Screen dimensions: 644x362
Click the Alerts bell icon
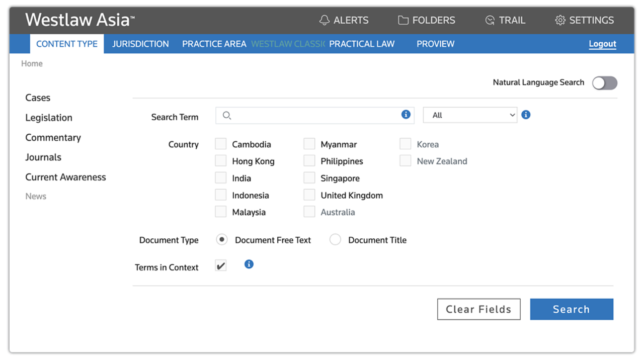[325, 20]
